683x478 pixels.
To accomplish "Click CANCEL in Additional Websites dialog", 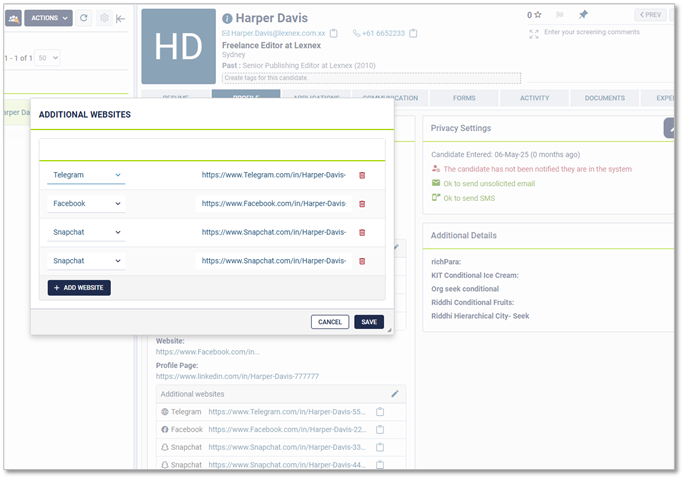I will point(330,322).
